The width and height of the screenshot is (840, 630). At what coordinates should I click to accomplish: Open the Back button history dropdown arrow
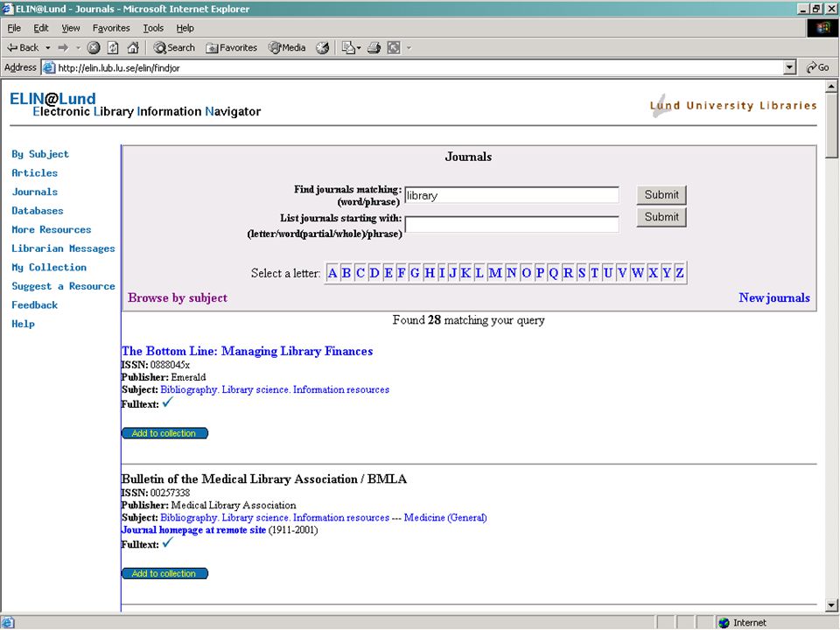[x=47, y=47]
